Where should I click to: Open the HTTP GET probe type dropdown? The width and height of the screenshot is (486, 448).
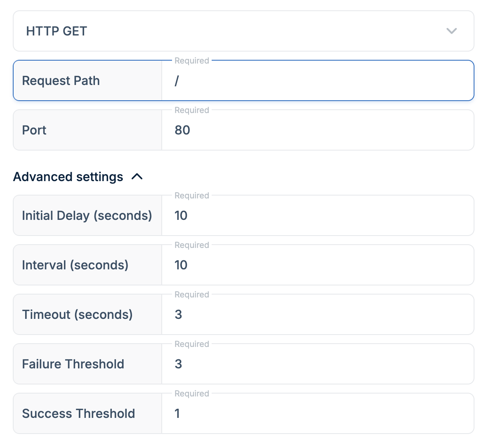243,31
